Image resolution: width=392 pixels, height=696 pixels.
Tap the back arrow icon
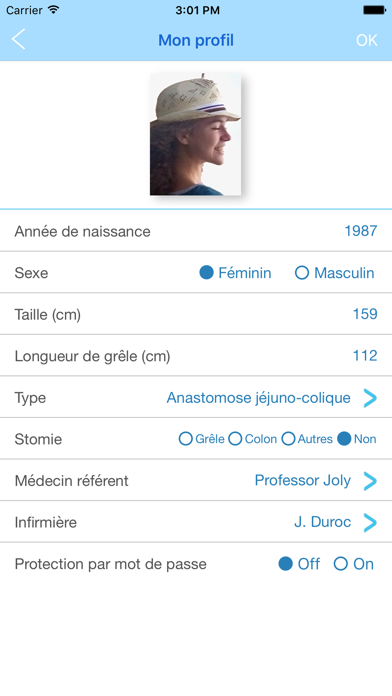pyautogui.click(x=19, y=40)
